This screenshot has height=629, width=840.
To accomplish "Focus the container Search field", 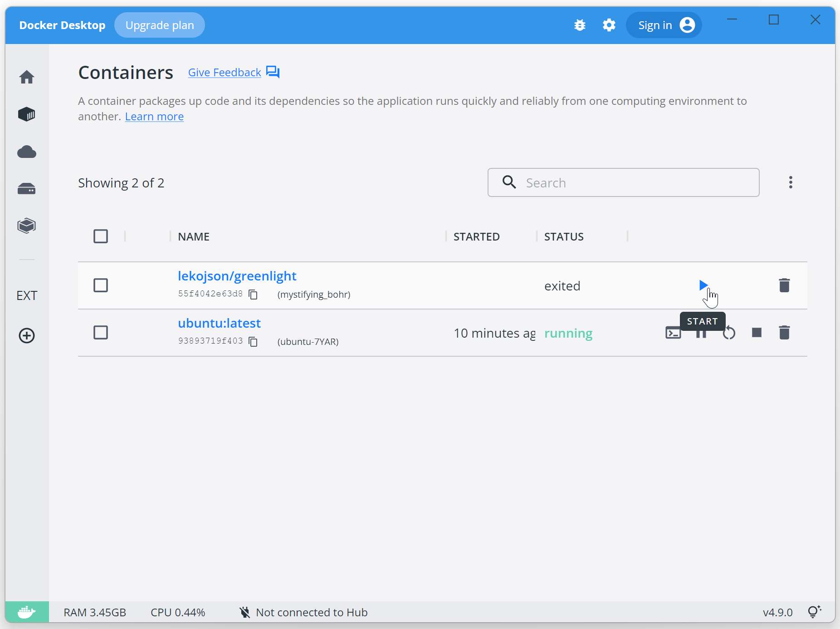I will pyautogui.click(x=624, y=182).
